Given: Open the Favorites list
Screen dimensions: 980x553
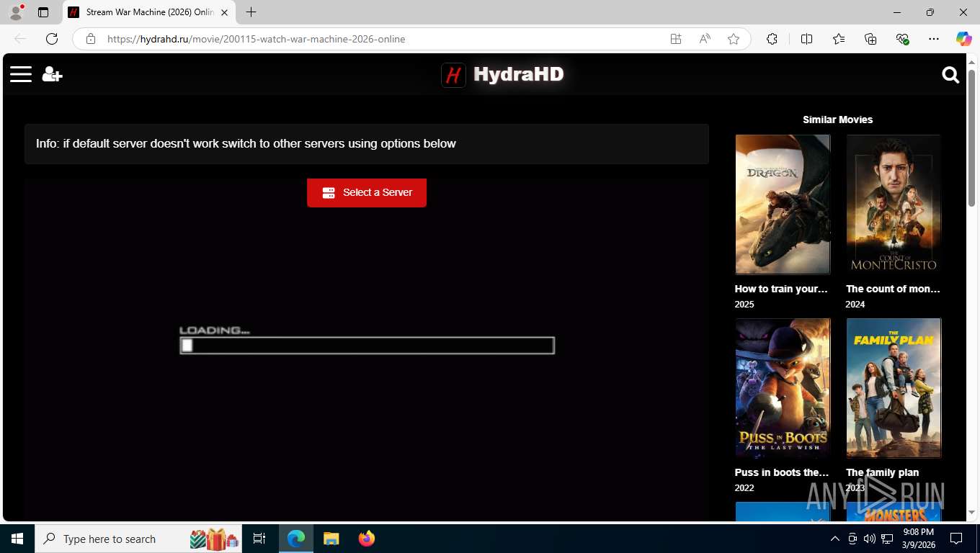Looking at the screenshot, I should [x=839, y=39].
